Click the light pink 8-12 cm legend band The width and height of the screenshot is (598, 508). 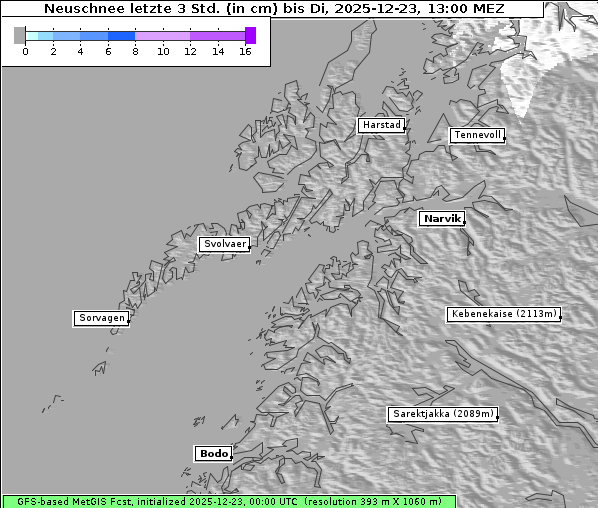pos(162,36)
